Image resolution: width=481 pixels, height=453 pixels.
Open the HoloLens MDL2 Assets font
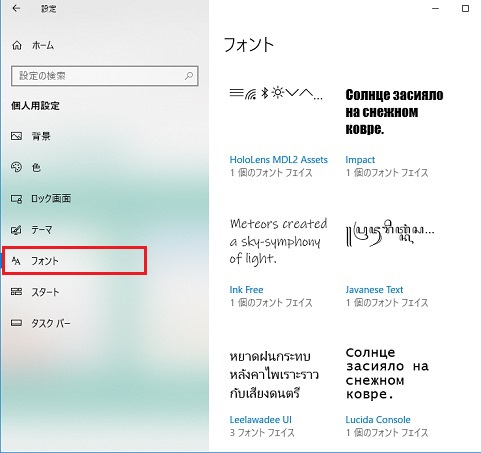point(278,160)
